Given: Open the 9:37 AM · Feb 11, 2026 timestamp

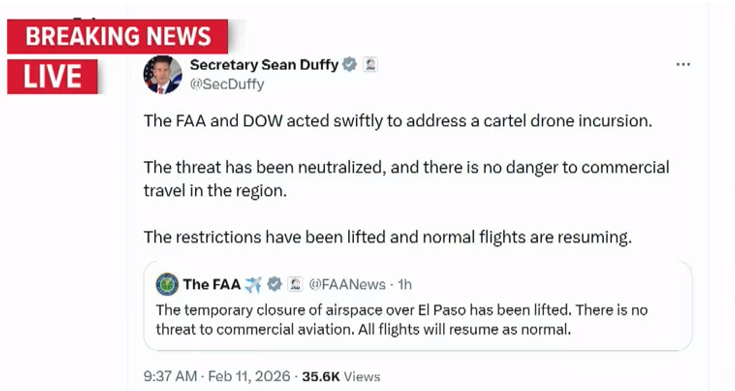Looking at the screenshot, I should coord(217,376).
